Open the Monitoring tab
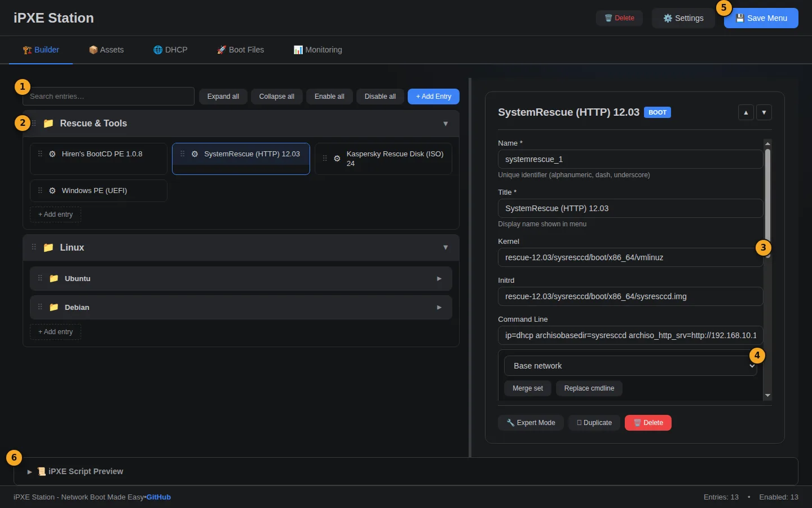Viewport: 812px width, 508px height. click(317, 50)
